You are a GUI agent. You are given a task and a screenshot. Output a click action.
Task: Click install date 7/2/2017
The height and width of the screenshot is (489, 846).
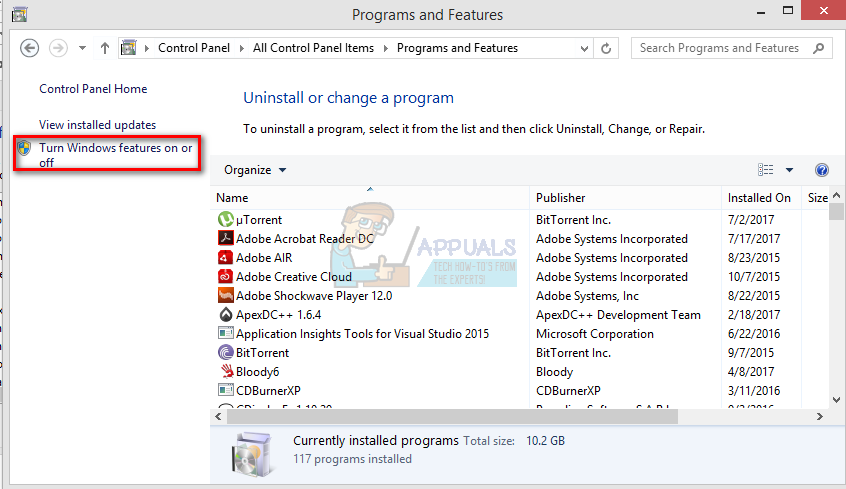[751, 220]
